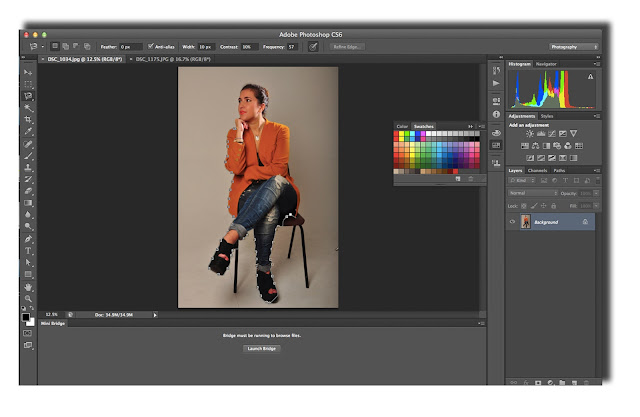Select the Rectangle shape tool
This screenshot has height=417, width=640.
coord(28,275)
